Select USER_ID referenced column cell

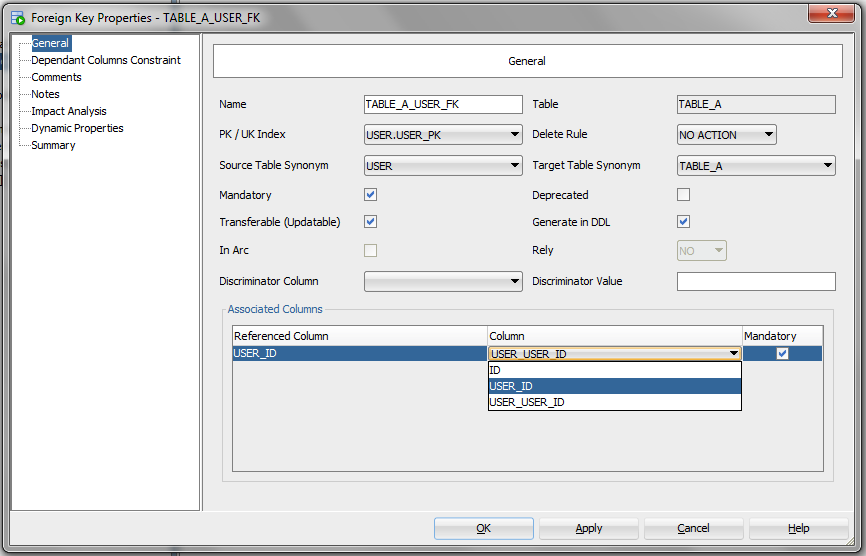click(x=360, y=353)
